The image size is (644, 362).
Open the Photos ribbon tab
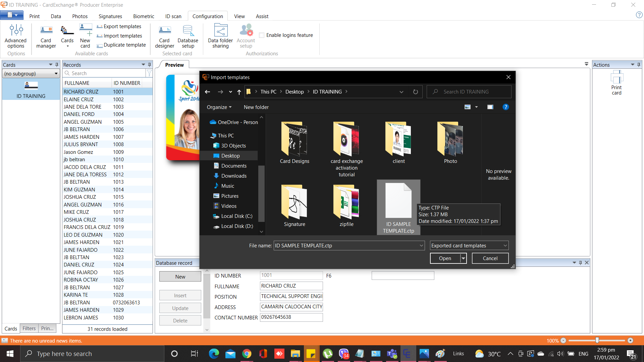click(80, 16)
